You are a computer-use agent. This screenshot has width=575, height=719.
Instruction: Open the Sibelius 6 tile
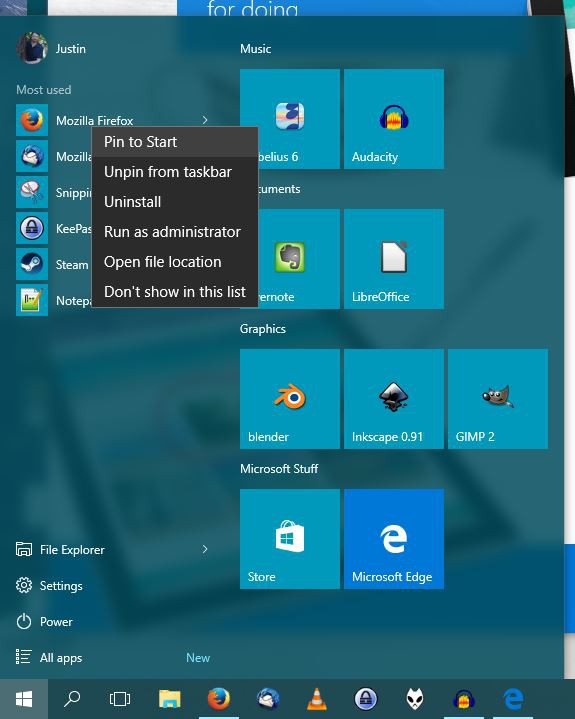point(290,119)
